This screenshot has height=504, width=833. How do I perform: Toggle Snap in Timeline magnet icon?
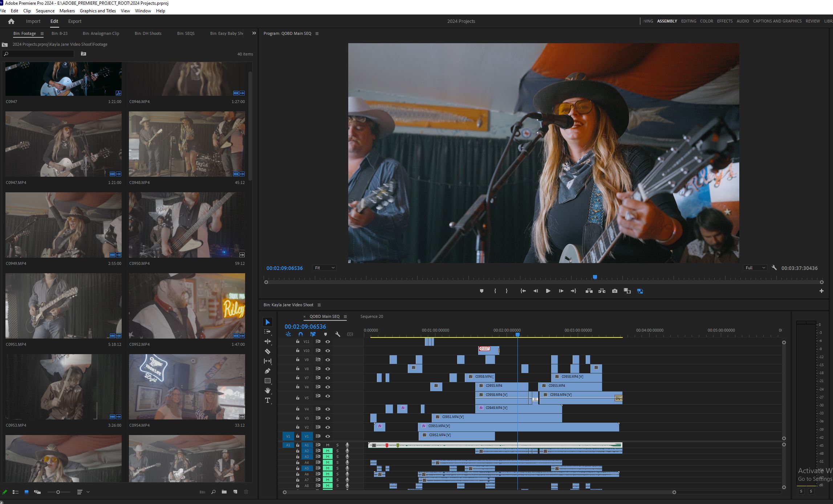[301, 334]
